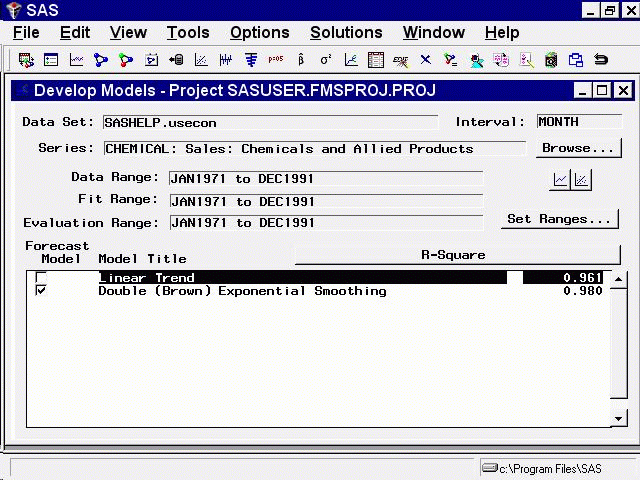Click the Browse... button

click(x=577, y=148)
